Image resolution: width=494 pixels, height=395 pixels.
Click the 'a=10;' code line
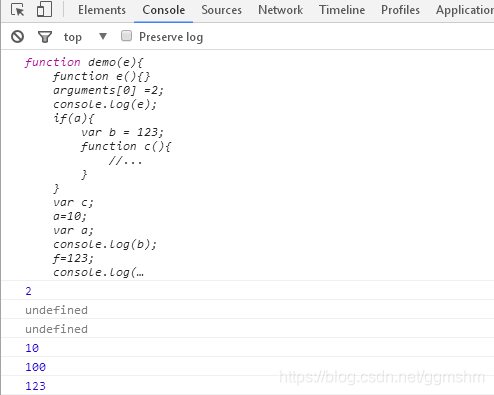70,216
